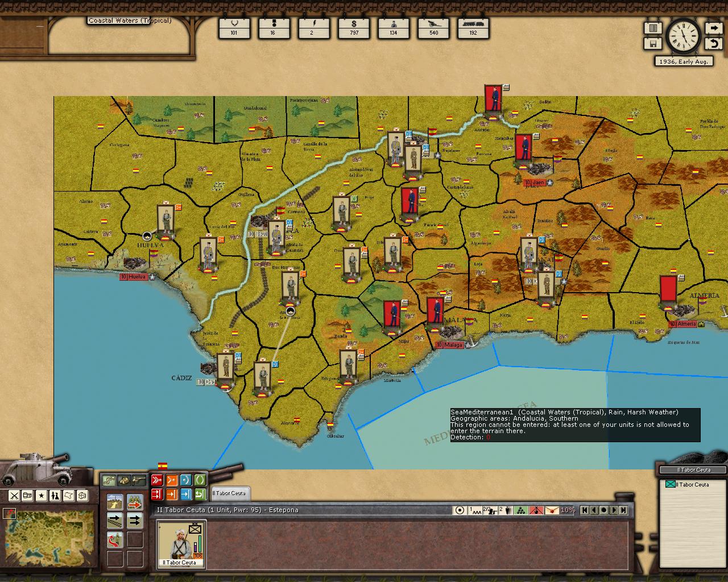Toggle the blue defensive posture button

[185, 480]
